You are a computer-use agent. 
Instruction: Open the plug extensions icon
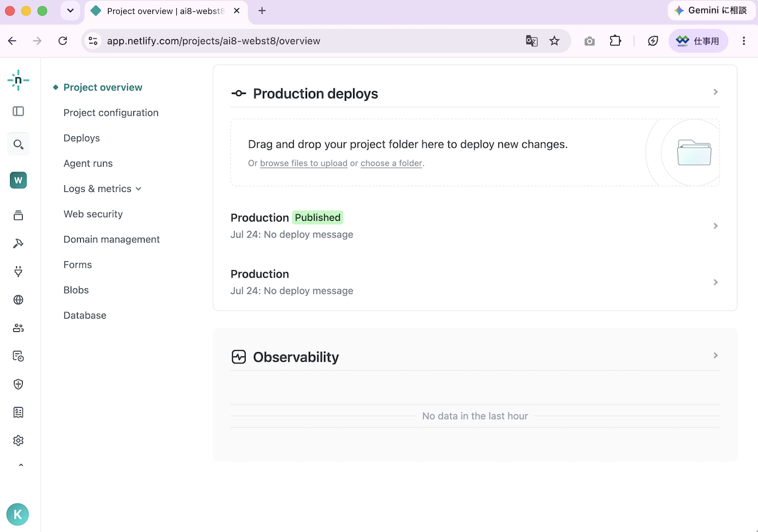[x=18, y=271]
